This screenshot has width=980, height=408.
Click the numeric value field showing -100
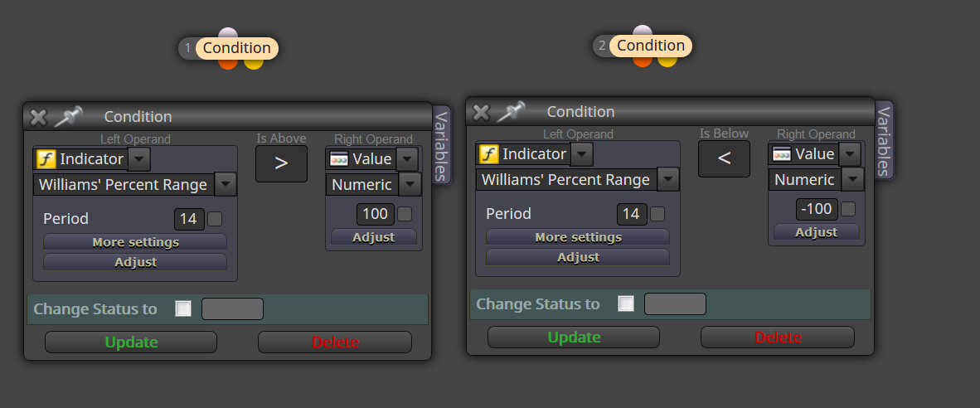[817, 209]
